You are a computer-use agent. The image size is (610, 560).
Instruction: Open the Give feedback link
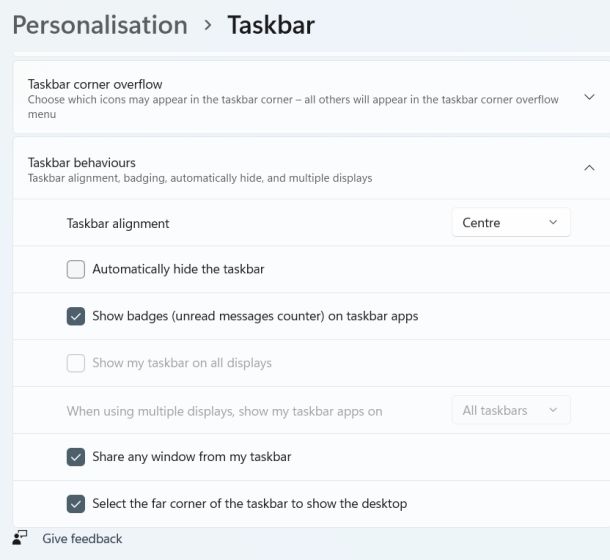(82, 539)
